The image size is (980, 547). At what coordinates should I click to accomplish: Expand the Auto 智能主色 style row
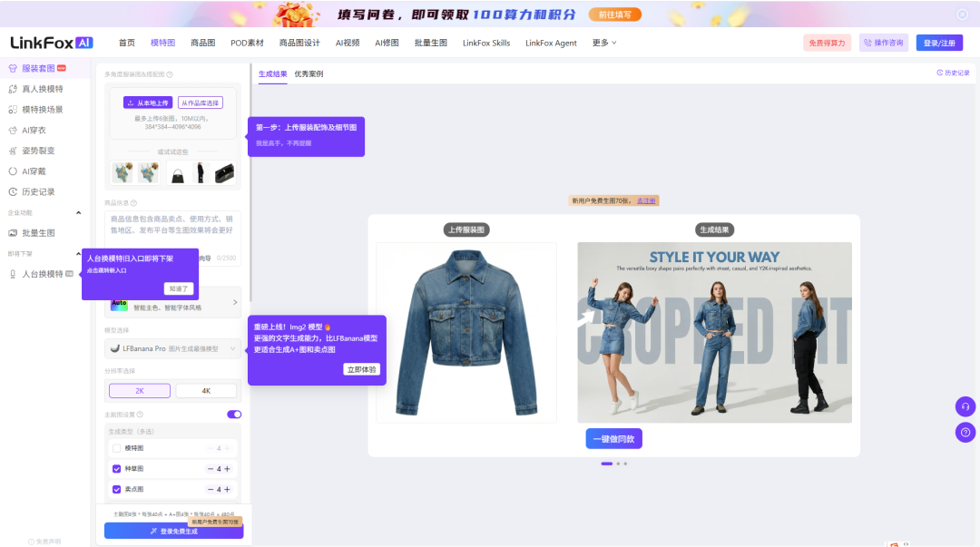coord(173,304)
